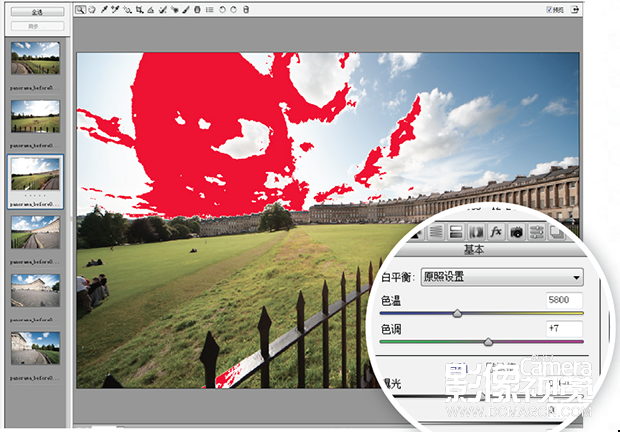620x432 pixels.
Task: Open the Split Toning panel tab
Action: coord(456,232)
